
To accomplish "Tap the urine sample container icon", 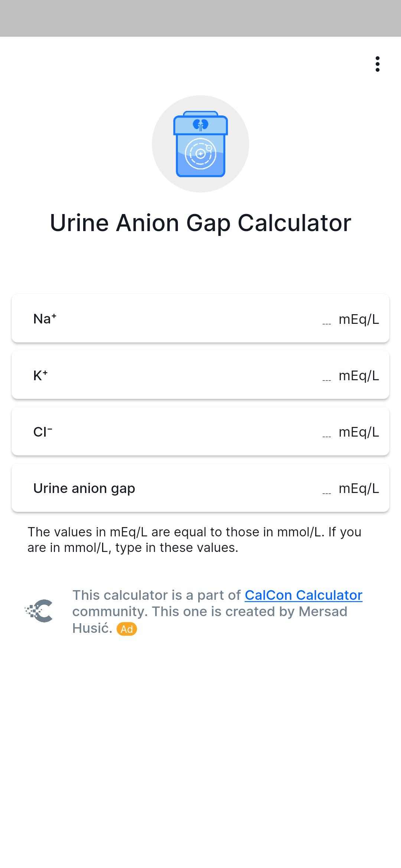I will (200, 144).
